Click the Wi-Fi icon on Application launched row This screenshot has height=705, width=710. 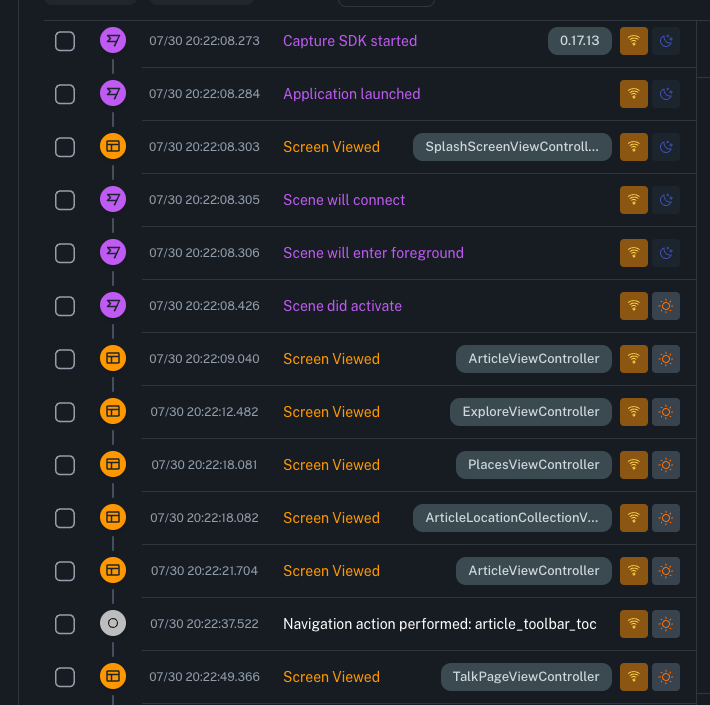click(633, 94)
